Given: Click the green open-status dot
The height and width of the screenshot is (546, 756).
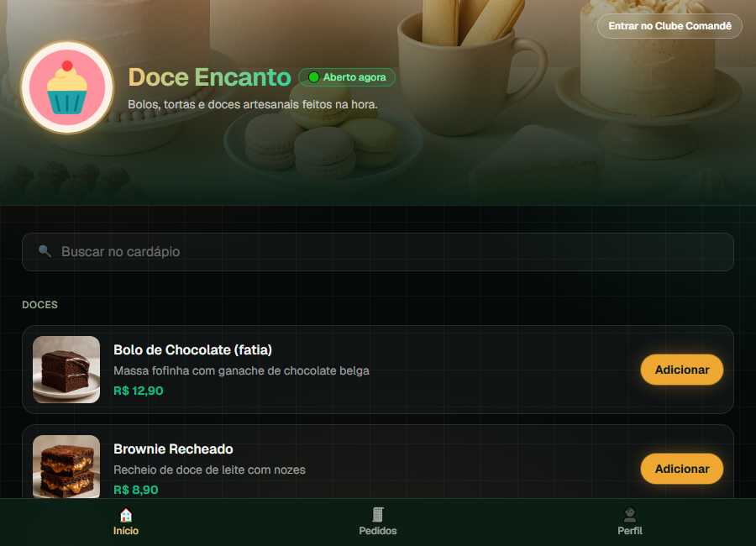Looking at the screenshot, I should coord(314,77).
